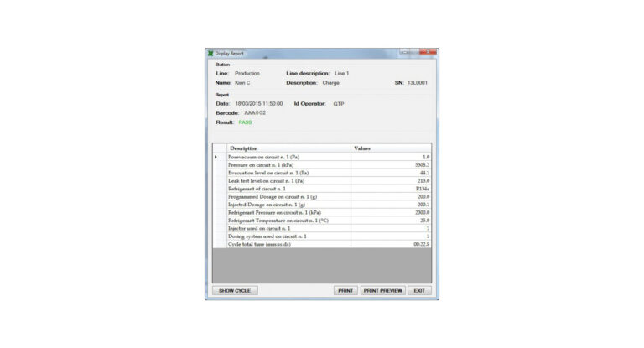Click the barcode value AAA002

[x=255, y=113]
